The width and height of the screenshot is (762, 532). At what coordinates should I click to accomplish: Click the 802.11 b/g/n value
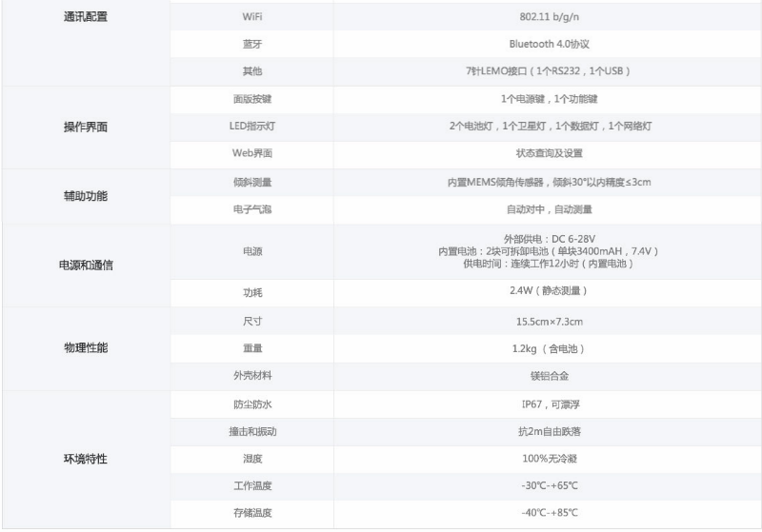point(549,16)
